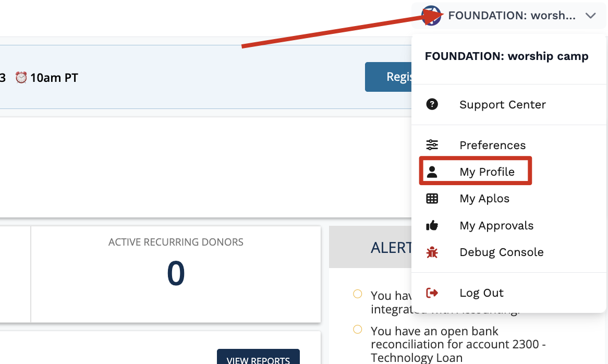Screen dimensions: 608x364
Task: Click the red bug Debug Console icon
Action: point(432,252)
